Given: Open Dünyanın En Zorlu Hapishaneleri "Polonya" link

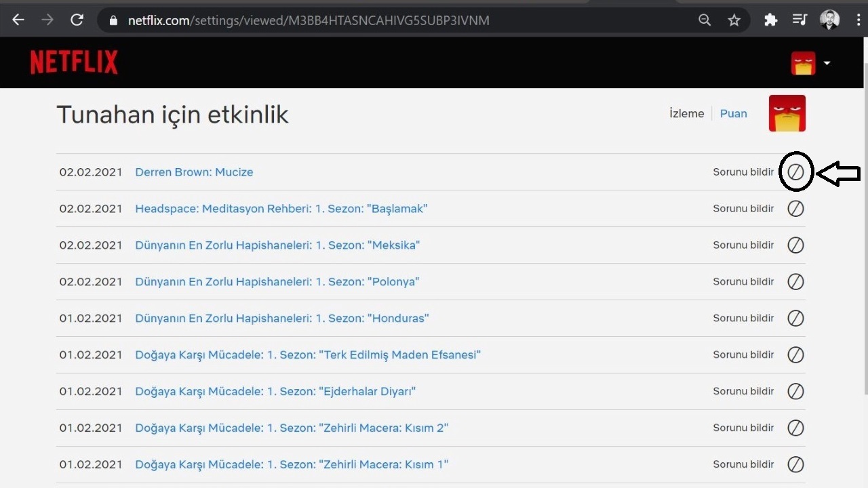Looking at the screenshot, I should 277,282.
